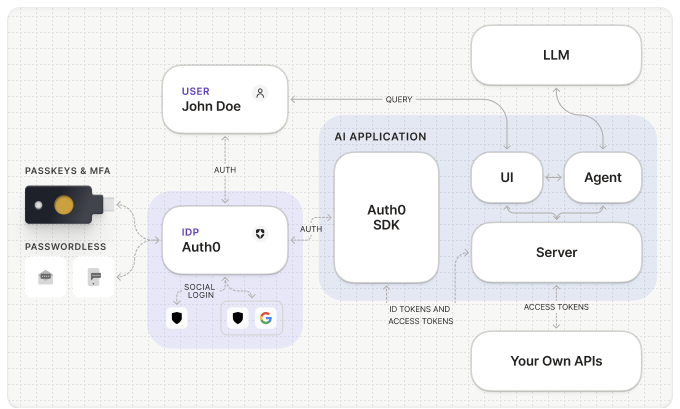Click the QUERY arrow label
This screenshot has width=680, height=409.
pos(399,99)
